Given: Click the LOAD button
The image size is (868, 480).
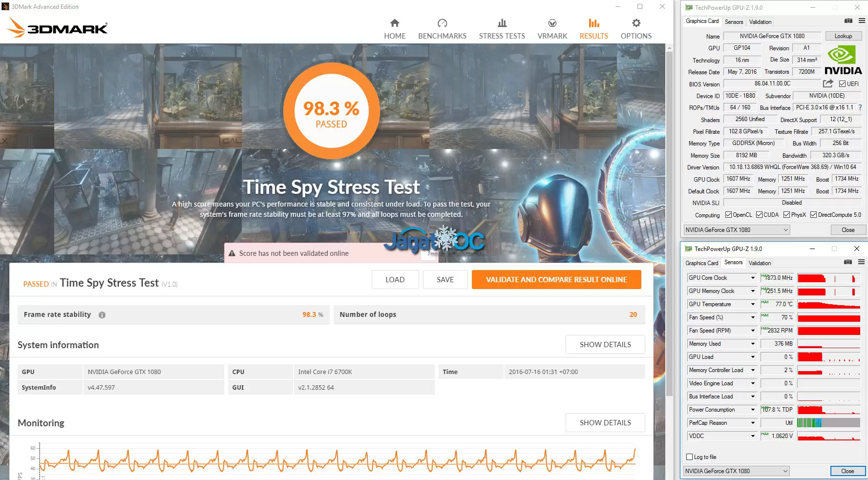Looking at the screenshot, I should [395, 280].
